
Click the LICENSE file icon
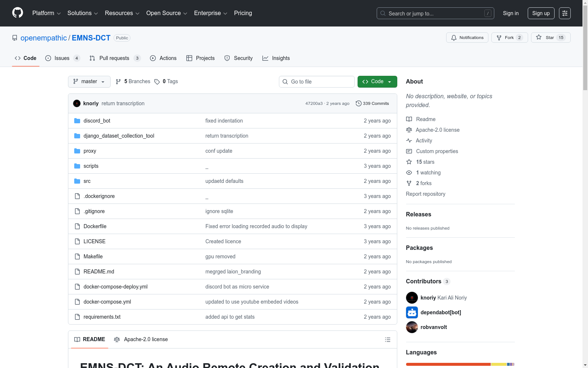(77, 241)
